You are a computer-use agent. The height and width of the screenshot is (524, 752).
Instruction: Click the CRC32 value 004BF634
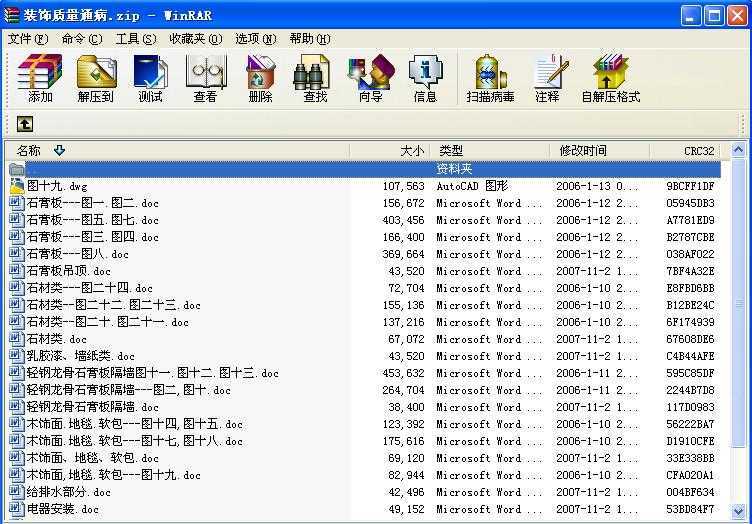coord(690,492)
